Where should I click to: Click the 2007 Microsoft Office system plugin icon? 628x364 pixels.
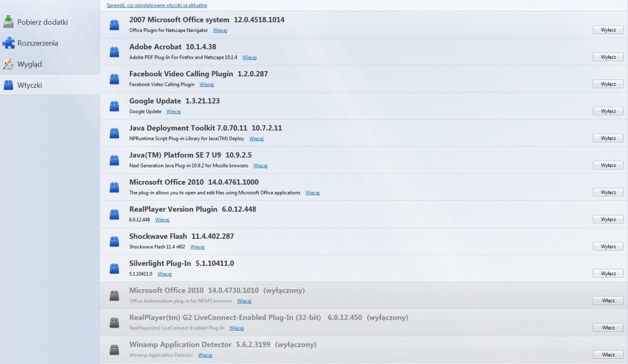(114, 25)
